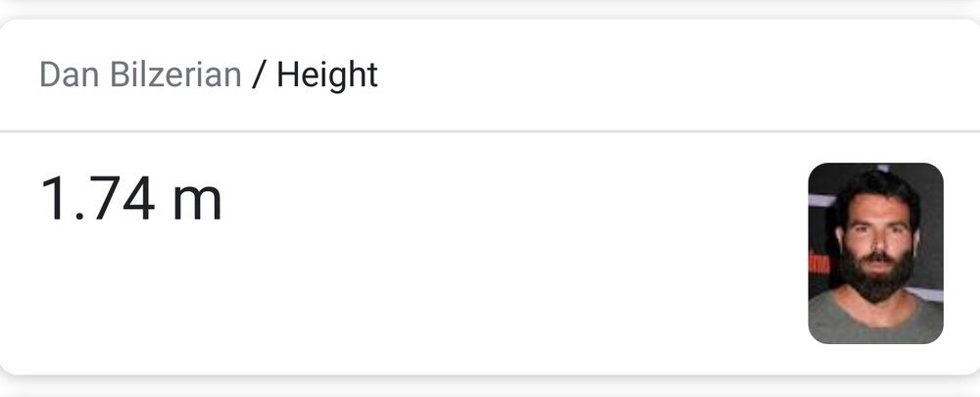
Task: Open the person photo thumbnail
Action: pos(875,253)
